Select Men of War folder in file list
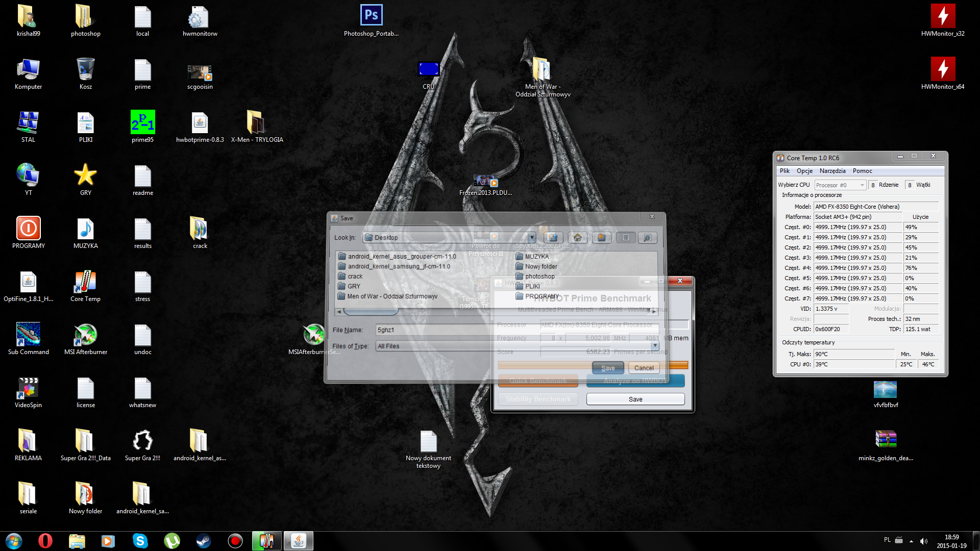The image size is (980, 551). point(387,296)
